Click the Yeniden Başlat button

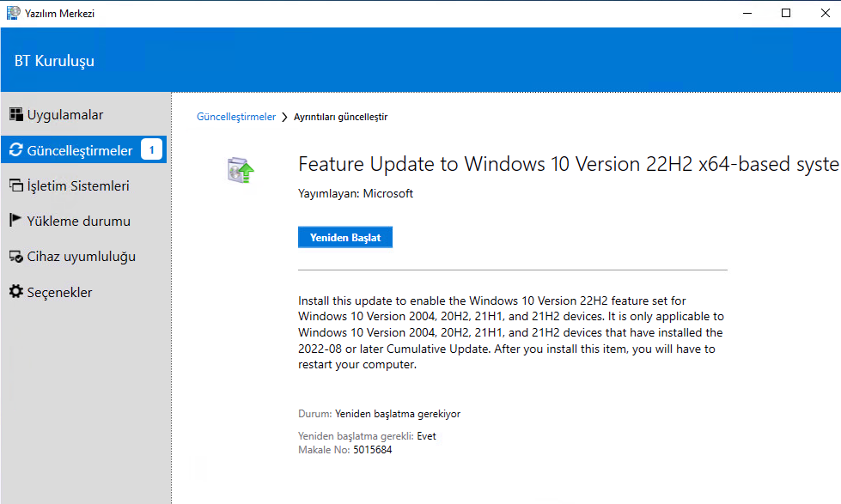coord(344,238)
